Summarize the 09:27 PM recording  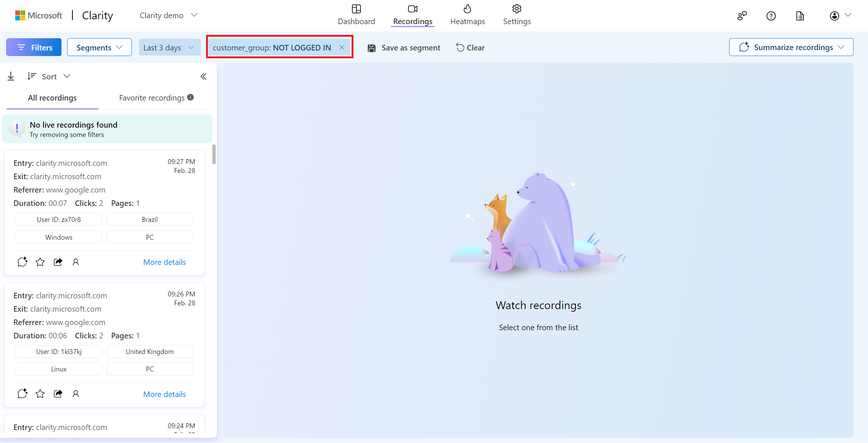click(x=22, y=262)
